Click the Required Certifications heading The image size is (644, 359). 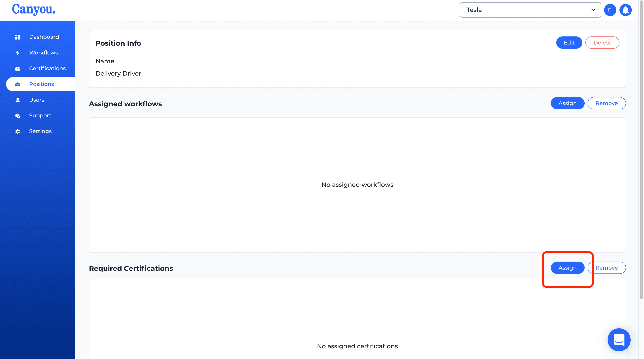(x=131, y=268)
